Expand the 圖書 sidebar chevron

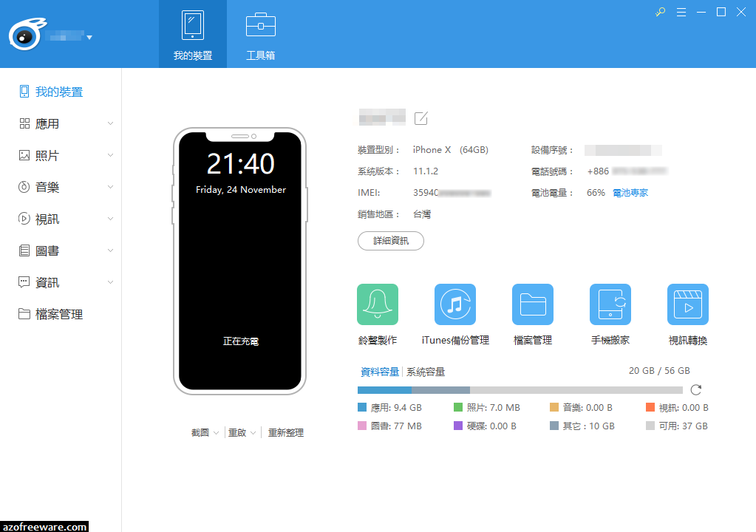coord(110,250)
